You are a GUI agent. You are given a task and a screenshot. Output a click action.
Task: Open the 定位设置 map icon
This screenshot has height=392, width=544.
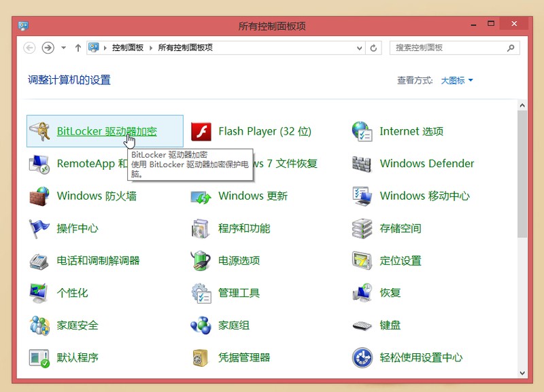click(362, 261)
